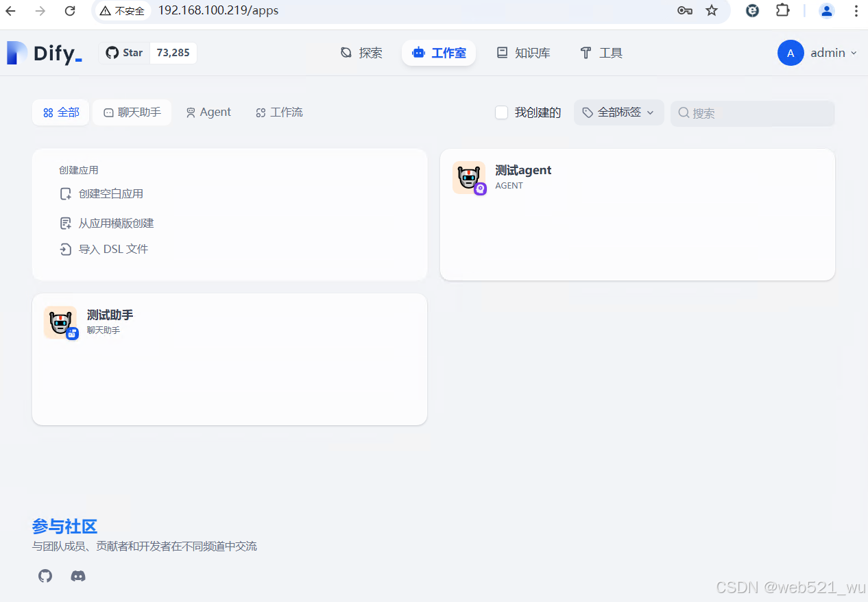Click the 聊天助手 label under 测试助手

104,330
